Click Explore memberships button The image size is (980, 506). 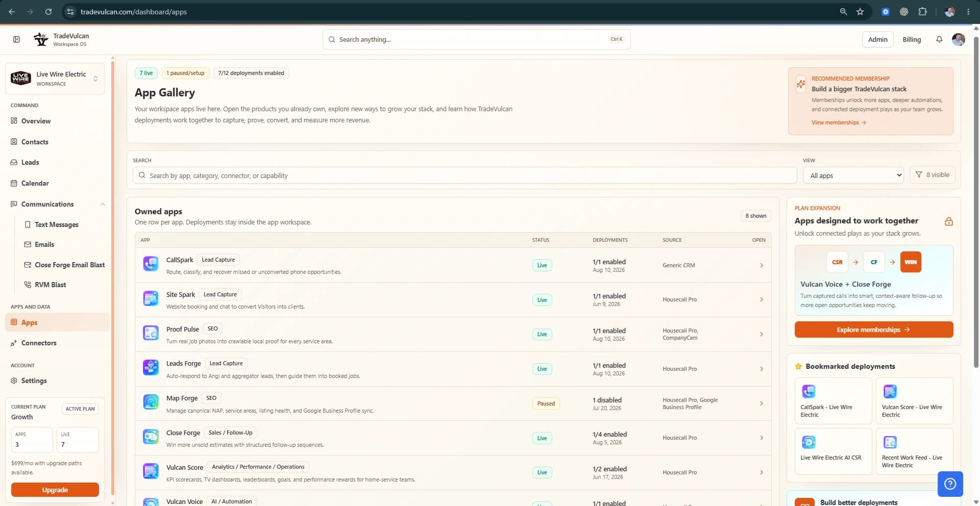874,330
